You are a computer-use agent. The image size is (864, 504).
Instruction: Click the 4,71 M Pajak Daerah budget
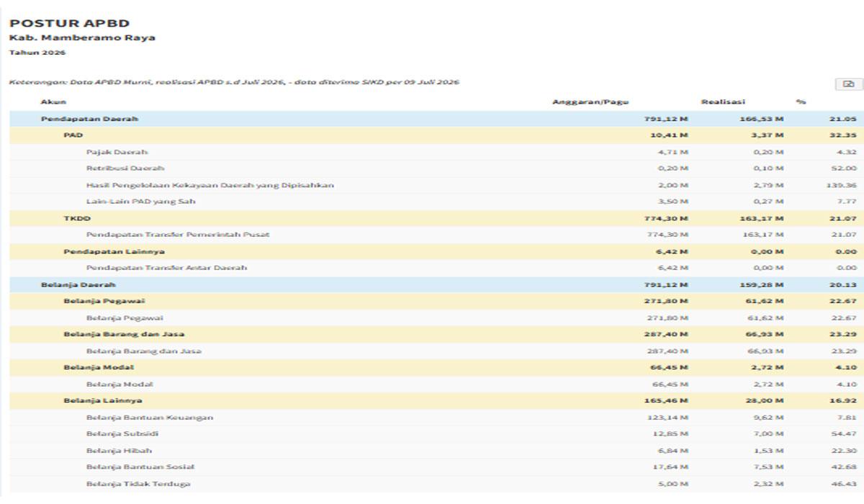[x=672, y=152]
